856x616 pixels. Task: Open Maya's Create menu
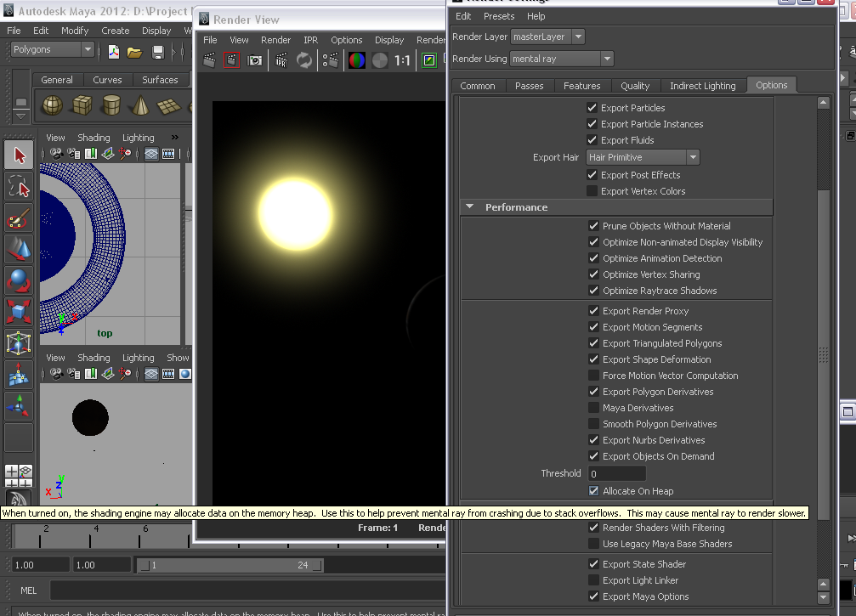click(x=116, y=31)
